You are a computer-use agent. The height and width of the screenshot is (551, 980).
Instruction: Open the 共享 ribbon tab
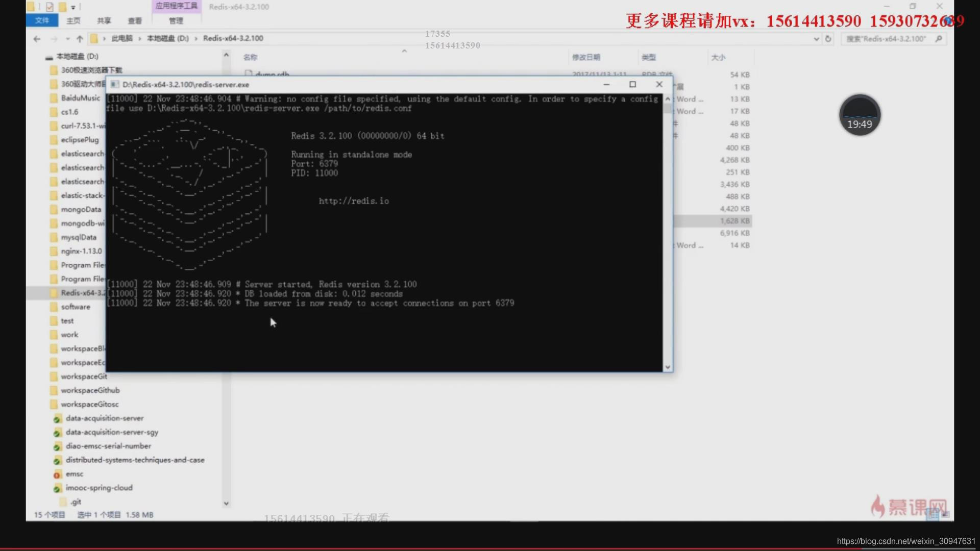pyautogui.click(x=104, y=20)
